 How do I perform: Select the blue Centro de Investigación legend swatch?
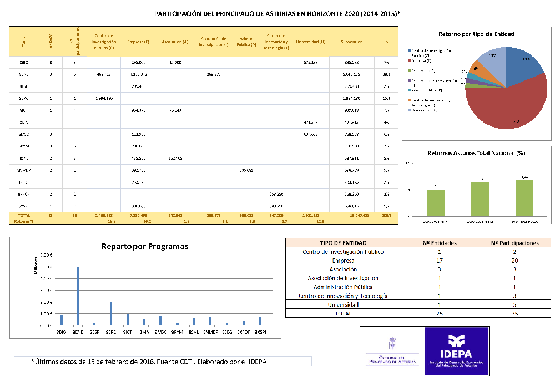pos(409,51)
